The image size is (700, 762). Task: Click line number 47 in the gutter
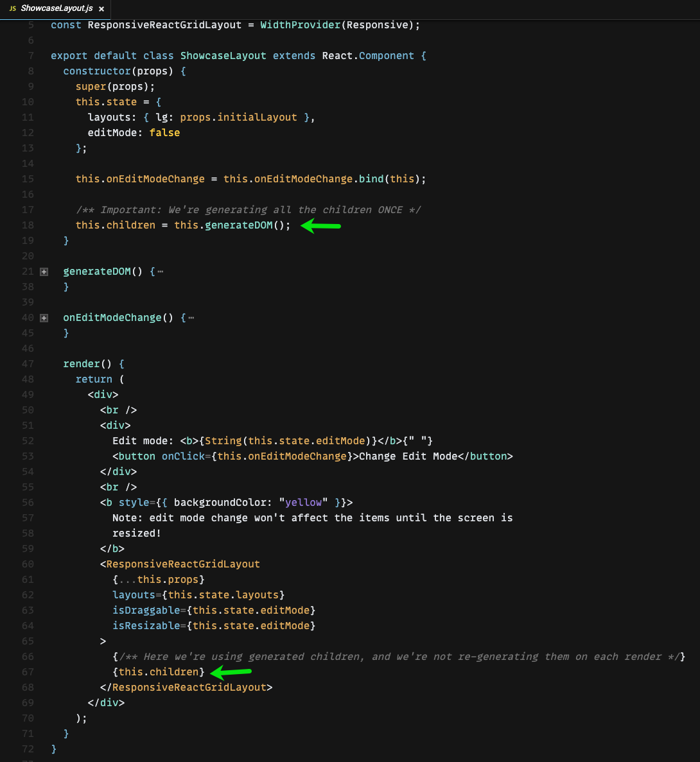click(28, 363)
